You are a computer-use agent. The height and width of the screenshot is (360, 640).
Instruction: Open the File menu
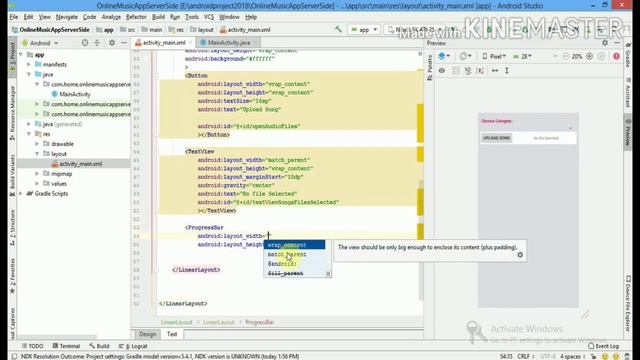pos(14,17)
